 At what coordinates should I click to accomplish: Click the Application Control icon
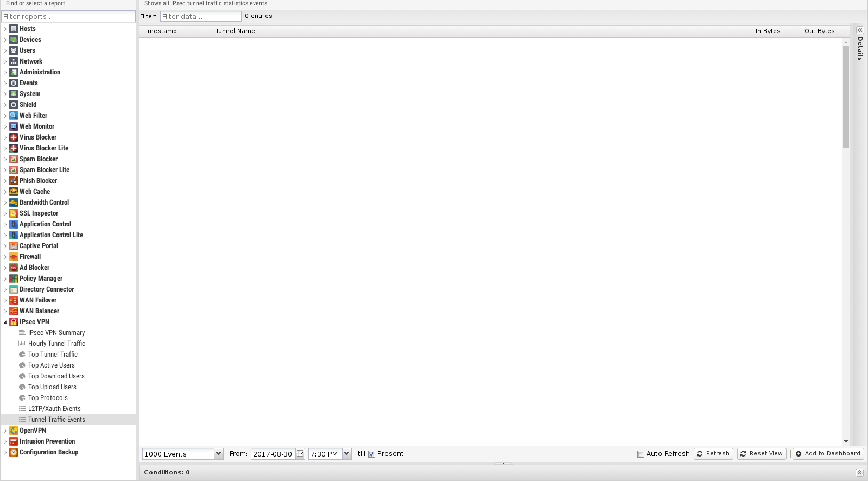point(14,224)
